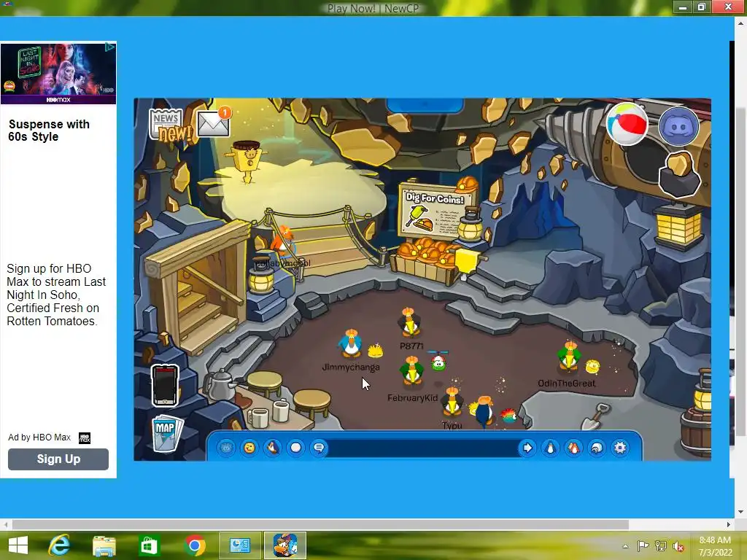Open the player card penguin icon
Viewport: 747px width, 560px height.
pyautogui.click(x=551, y=448)
